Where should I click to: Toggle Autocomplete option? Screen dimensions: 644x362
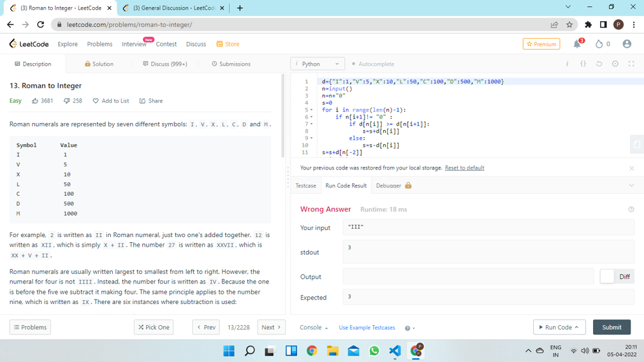coord(373,64)
